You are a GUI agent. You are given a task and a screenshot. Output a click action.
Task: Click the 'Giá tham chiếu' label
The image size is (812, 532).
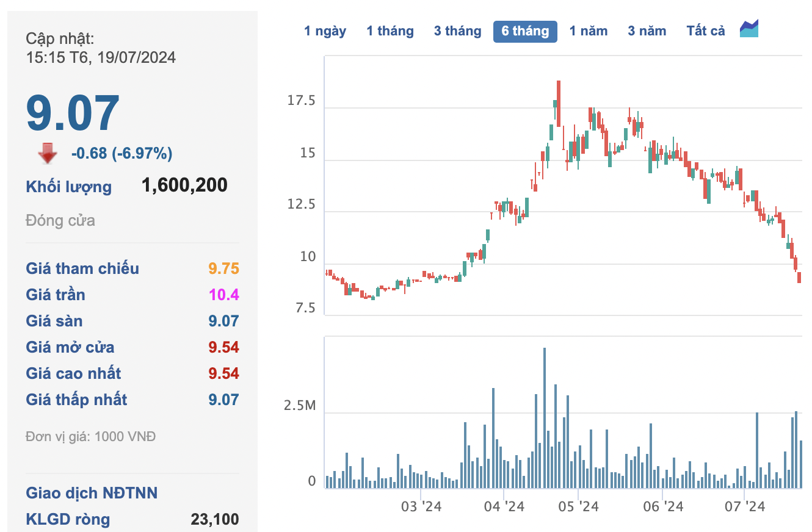pyautogui.click(x=82, y=268)
